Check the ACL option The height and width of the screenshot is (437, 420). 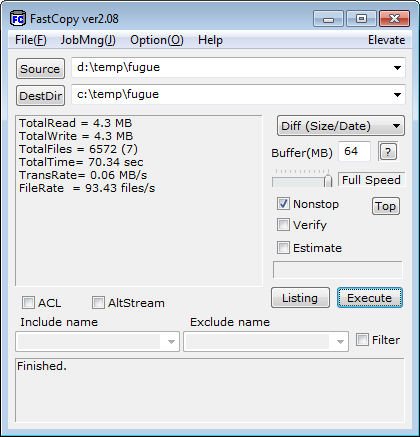coord(28,303)
